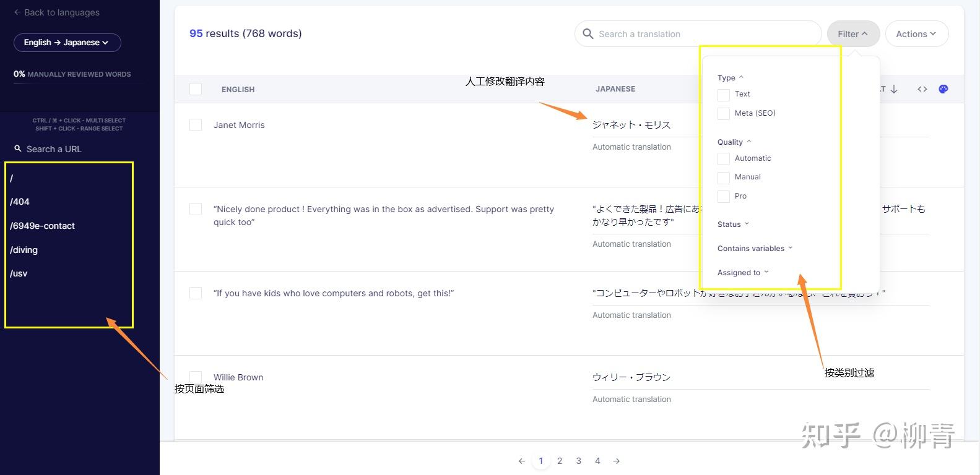Viewport: 980px width, 475px height.
Task: Go to page 2
Action: [560, 461]
